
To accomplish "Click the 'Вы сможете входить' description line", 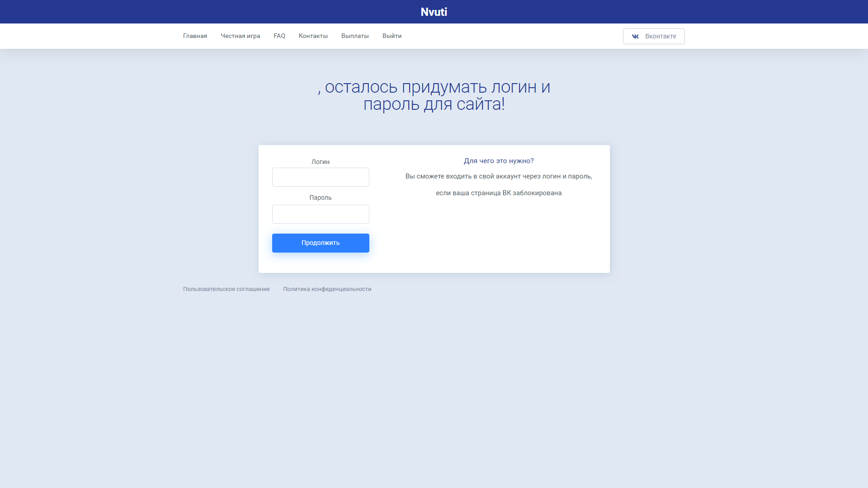I will coord(498,176).
